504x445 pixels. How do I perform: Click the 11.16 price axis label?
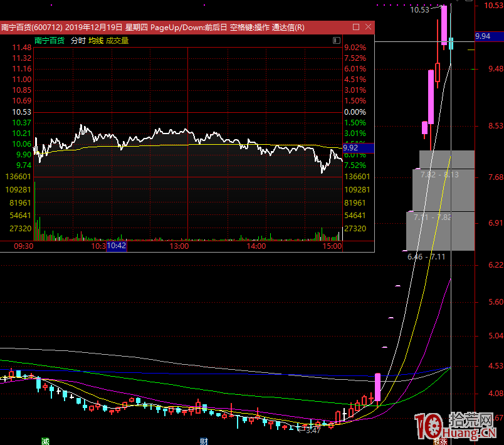tap(22, 69)
